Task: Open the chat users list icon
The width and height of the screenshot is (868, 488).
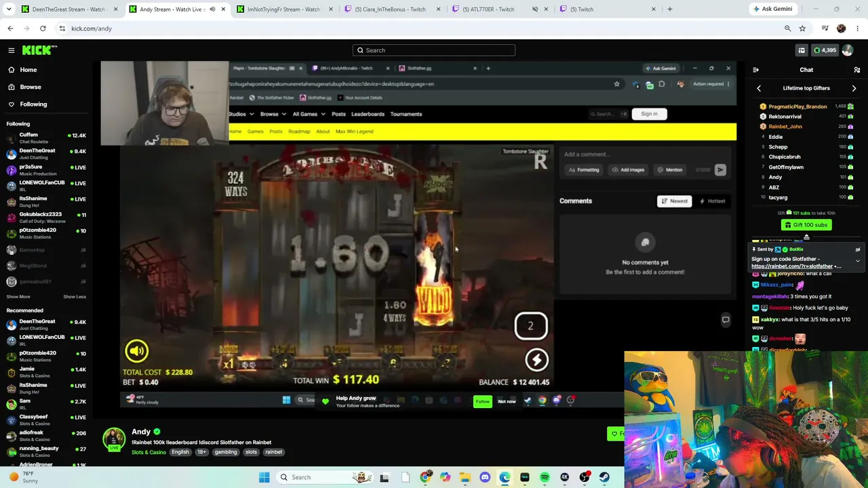Action: click(x=857, y=70)
